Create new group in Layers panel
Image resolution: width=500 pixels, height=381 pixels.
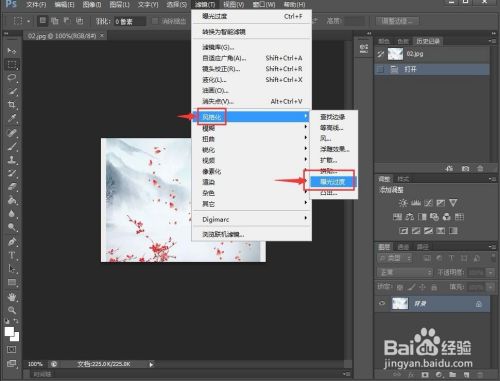tap(452, 375)
